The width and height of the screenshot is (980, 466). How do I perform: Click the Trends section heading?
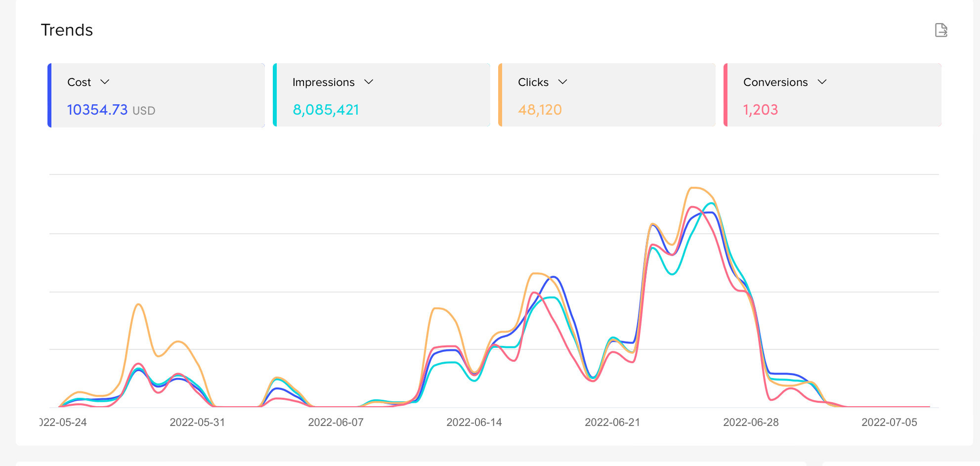coord(67,30)
